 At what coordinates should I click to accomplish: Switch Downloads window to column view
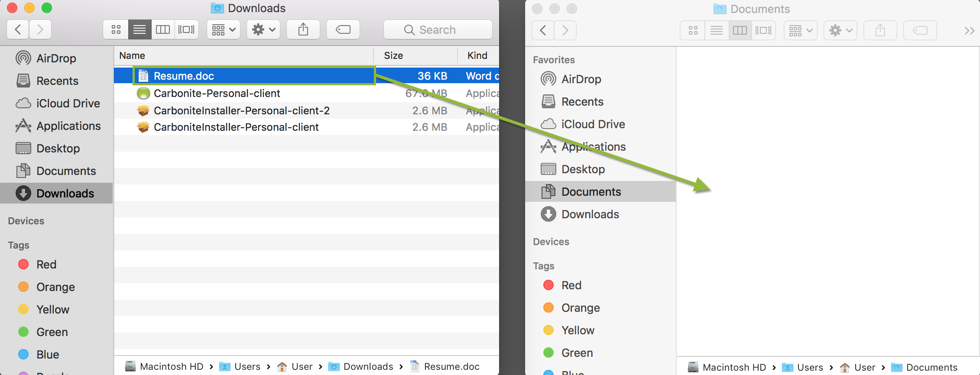[x=163, y=29]
